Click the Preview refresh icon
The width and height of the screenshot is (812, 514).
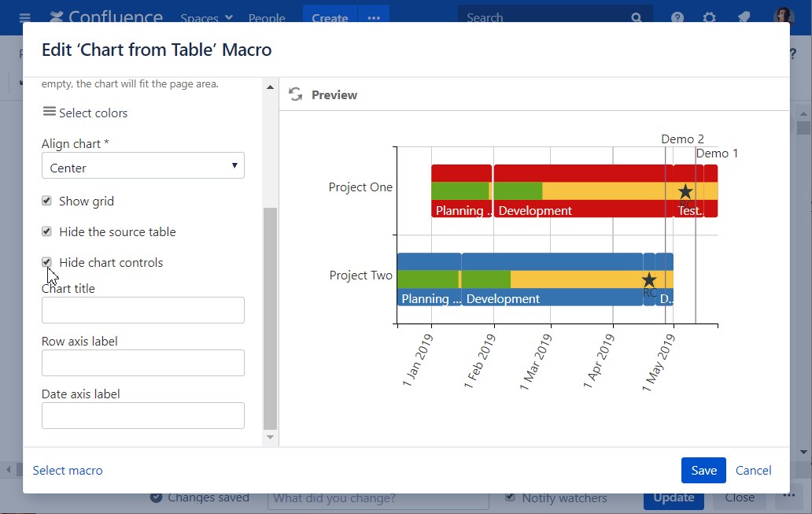pos(296,94)
